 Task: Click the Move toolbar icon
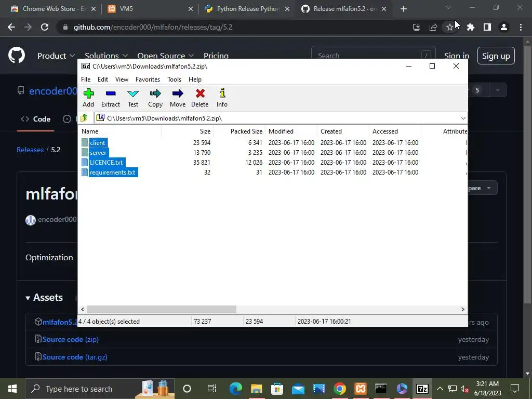click(x=178, y=98)
